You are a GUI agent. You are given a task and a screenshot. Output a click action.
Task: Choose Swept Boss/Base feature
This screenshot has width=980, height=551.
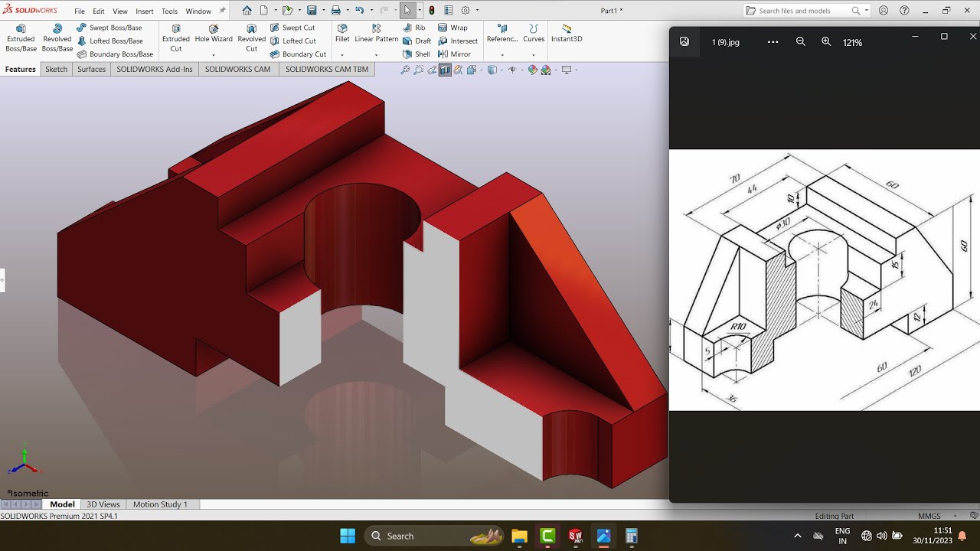[x=109, y=28]
